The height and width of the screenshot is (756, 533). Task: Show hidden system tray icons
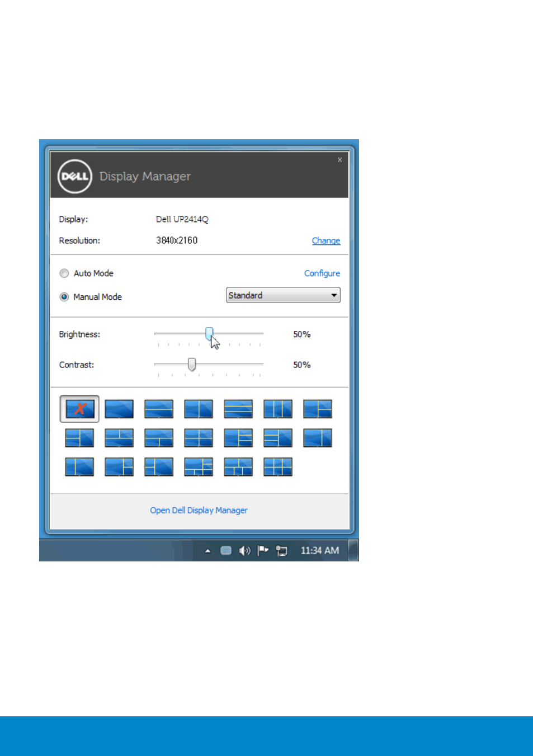pos(207,551)
